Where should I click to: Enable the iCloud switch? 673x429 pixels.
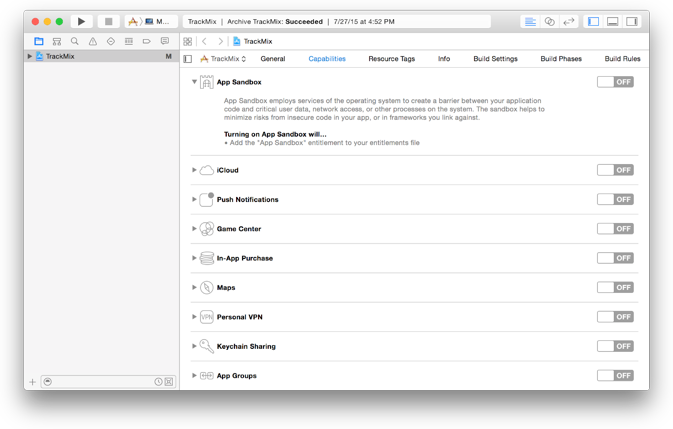615,170
